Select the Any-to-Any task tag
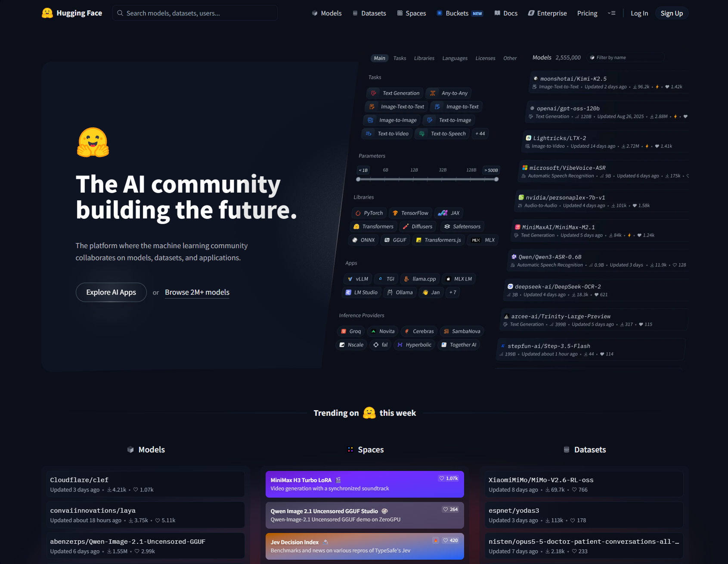Screen dimensions: 728x564 449,93
